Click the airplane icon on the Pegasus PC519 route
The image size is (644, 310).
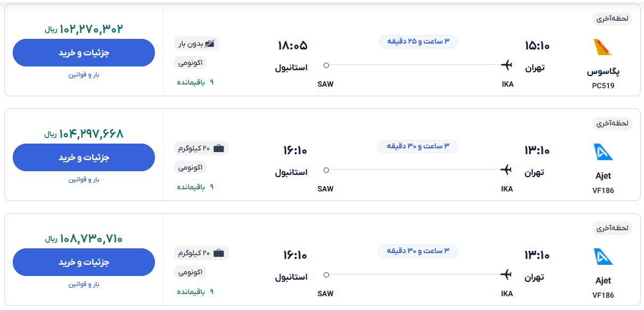[x=506, y=65]
